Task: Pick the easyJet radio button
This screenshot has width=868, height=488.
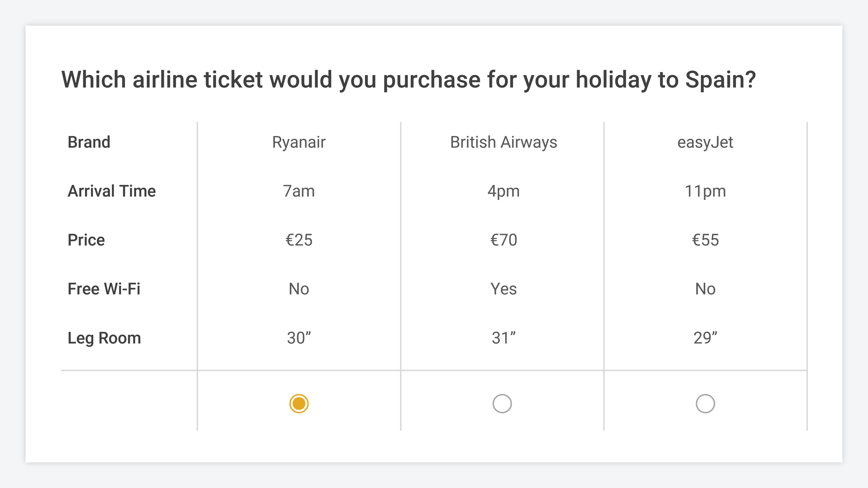Action: [x=705, y=404]
